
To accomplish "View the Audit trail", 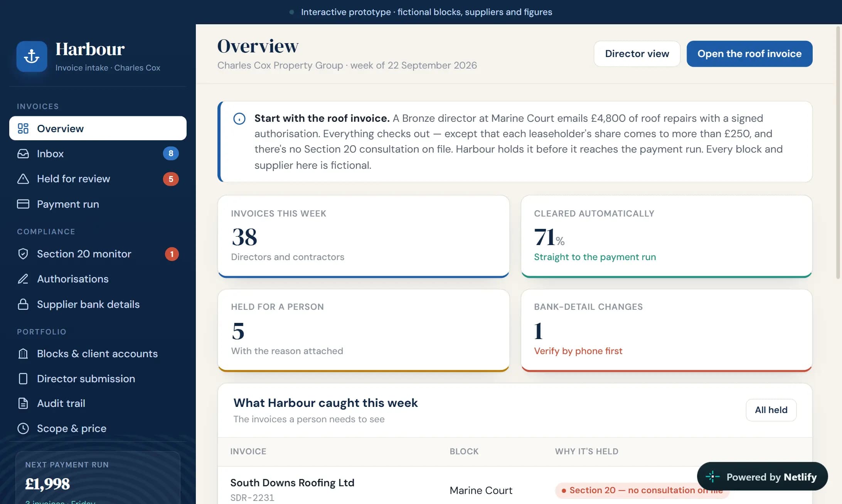I will click(x=98, y=403).
